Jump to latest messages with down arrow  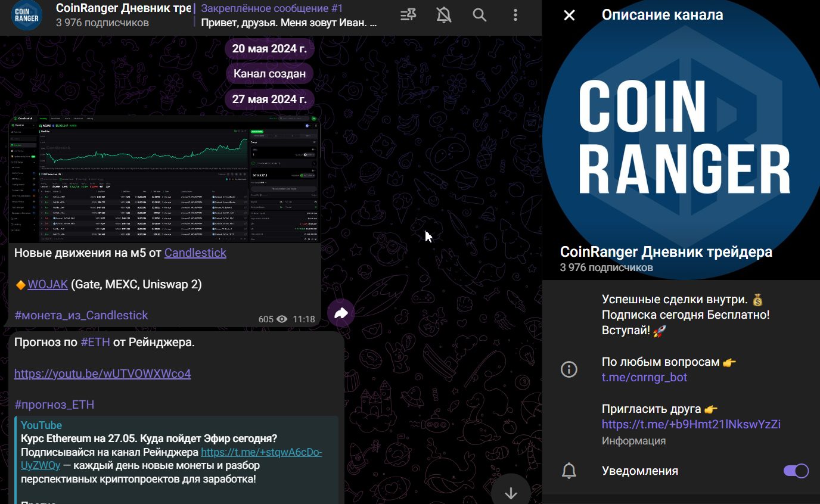(511, 492)
